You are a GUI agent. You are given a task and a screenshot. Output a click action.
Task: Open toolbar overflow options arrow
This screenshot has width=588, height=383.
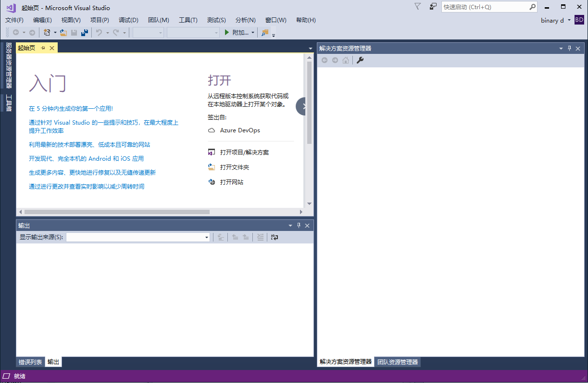click(274, 35)
